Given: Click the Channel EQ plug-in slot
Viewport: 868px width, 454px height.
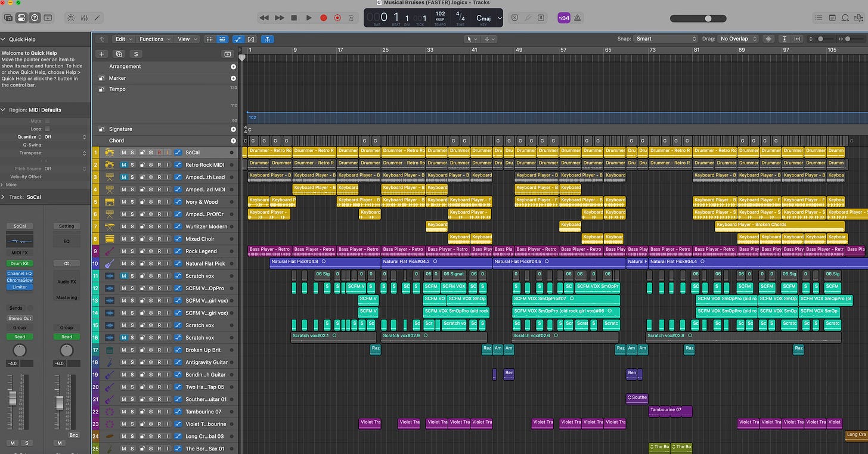Looking at the screenshot, I should tap(20, 273).
